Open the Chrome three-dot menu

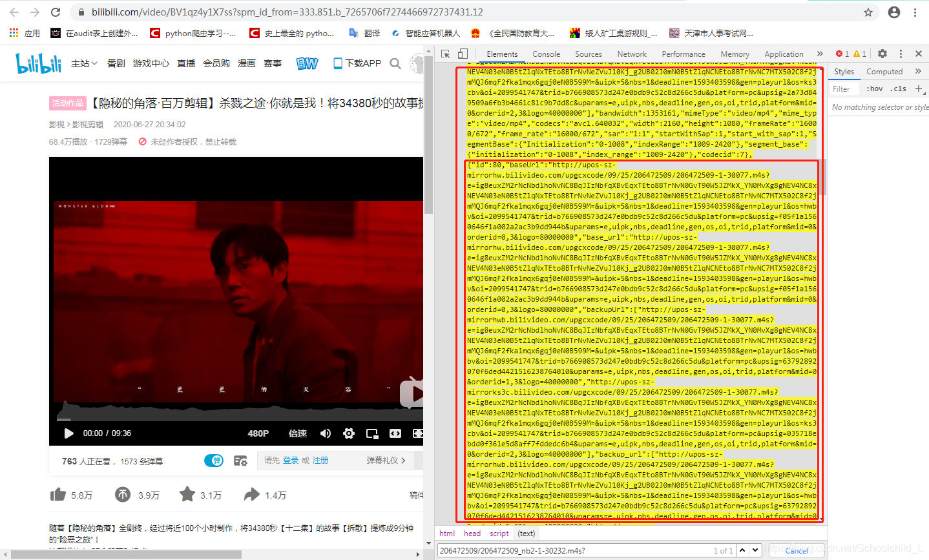(x=915, y=12)
